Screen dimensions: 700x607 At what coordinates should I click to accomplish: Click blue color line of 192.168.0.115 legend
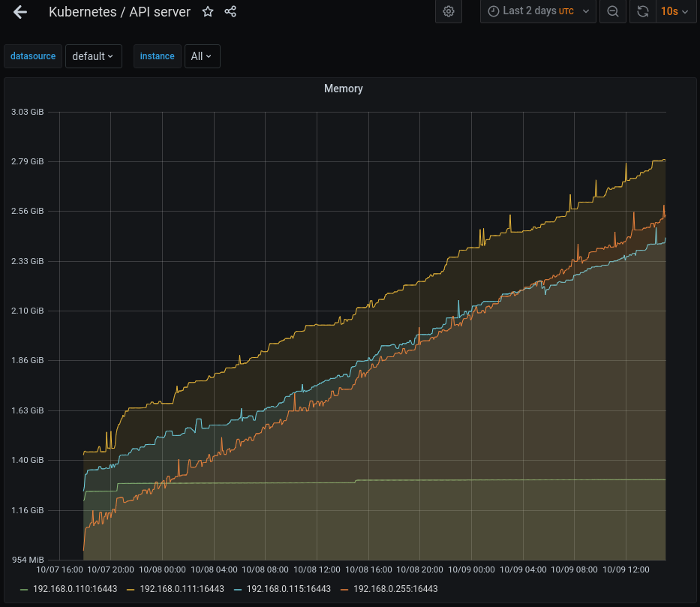click(238, 590)
